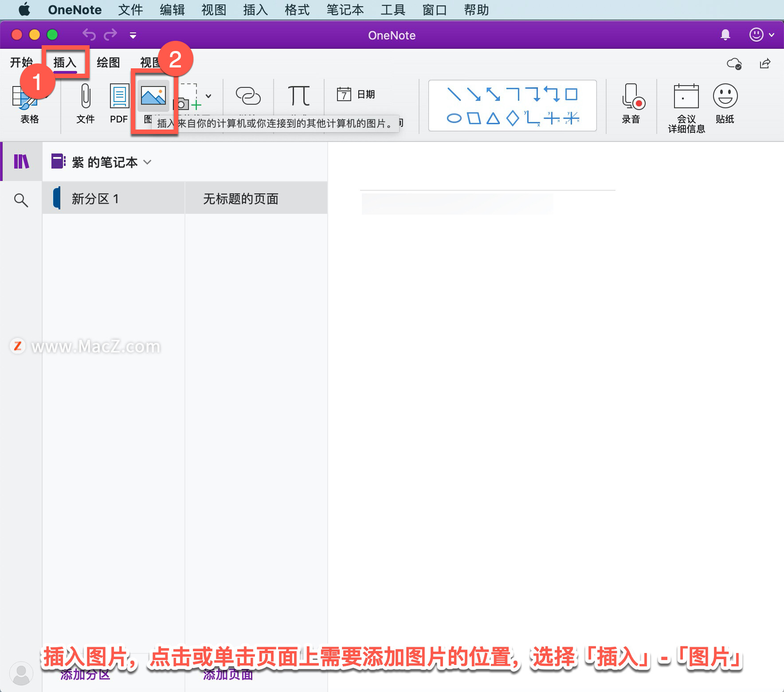Switch to the 绘图 ribbon tab

coord(108,63)
